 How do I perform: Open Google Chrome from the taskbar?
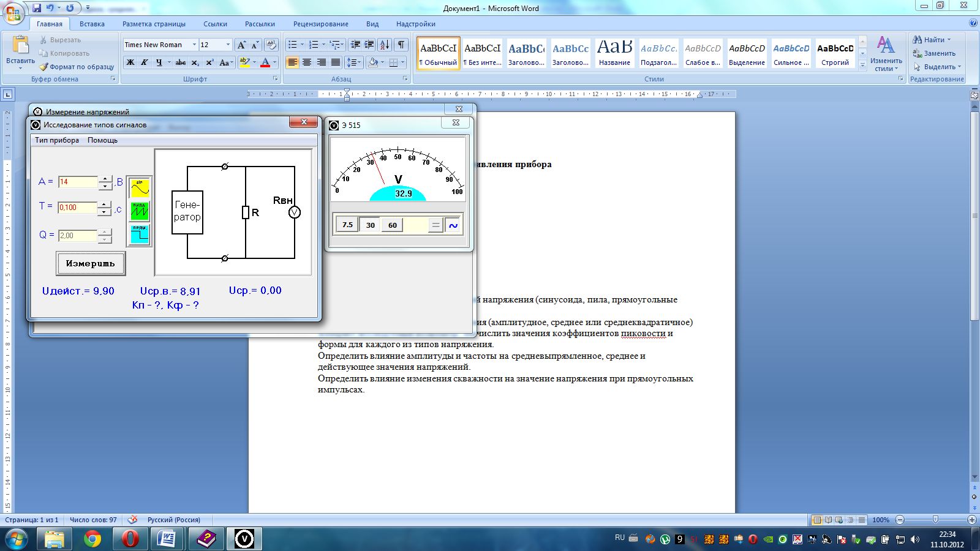click(x=92, y=539)
